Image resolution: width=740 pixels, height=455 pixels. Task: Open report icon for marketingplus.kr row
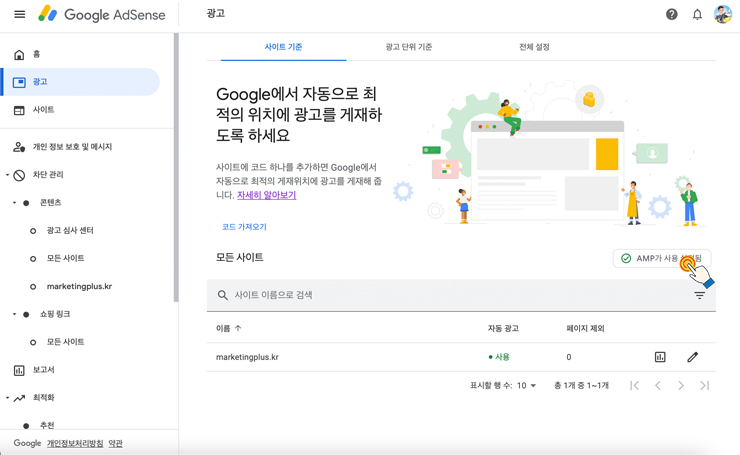coord(660,357)
